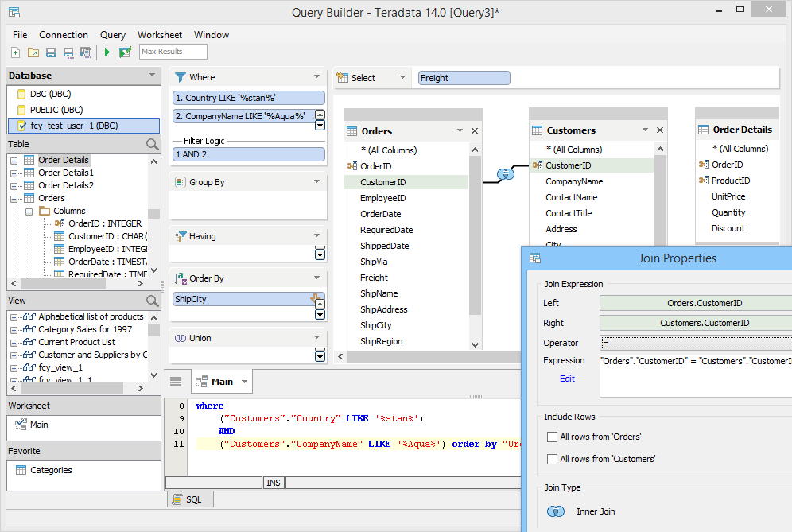Expand the Category Sales for 1997 view
This screenshot has height=532, width=792.
coord(14,330)
